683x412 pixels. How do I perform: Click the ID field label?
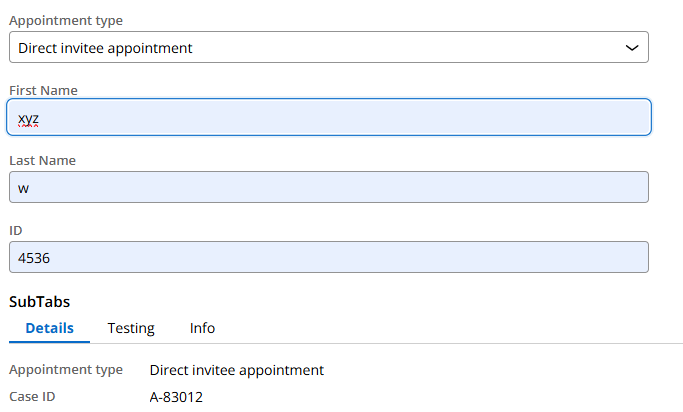(x=16, y=230)
